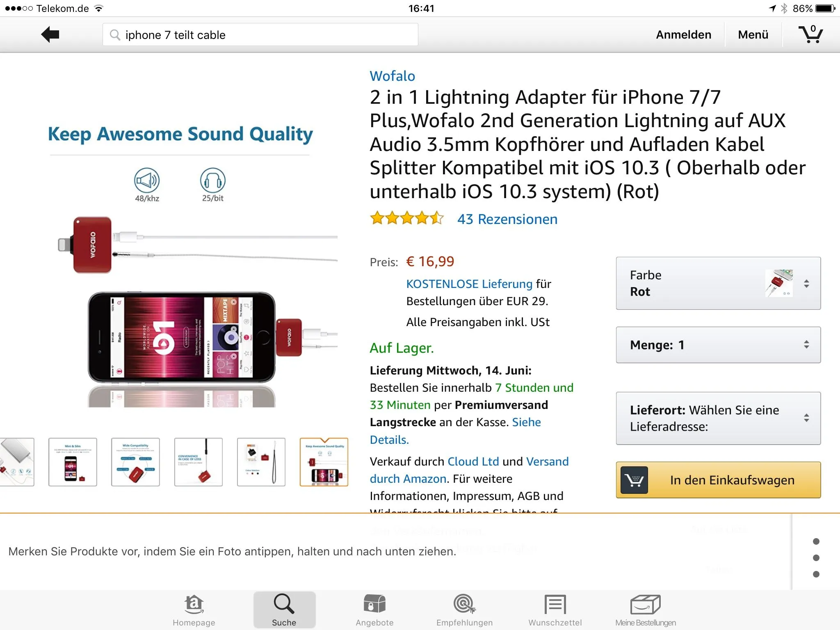Expand the Farbe color dropdown
This screenshot has height=630, width=840.
718,283
